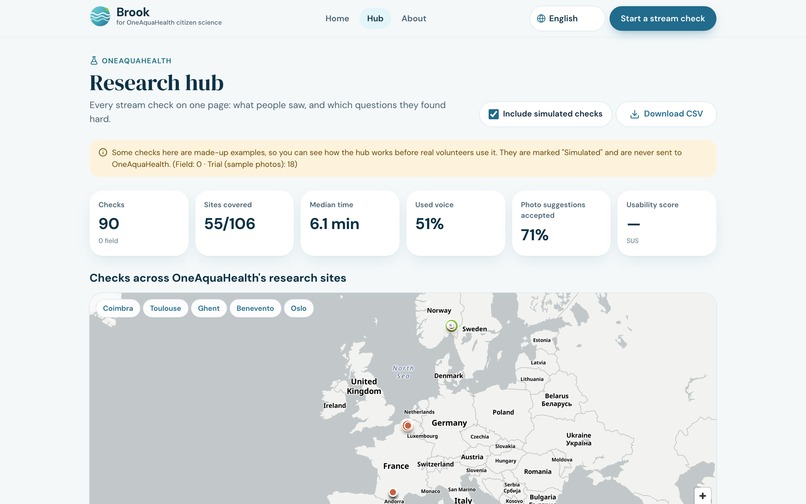This screenshot has width=806, height=504.
Task: Click the ONEAQUAHEALTH label text
Action: click(137, 61)
